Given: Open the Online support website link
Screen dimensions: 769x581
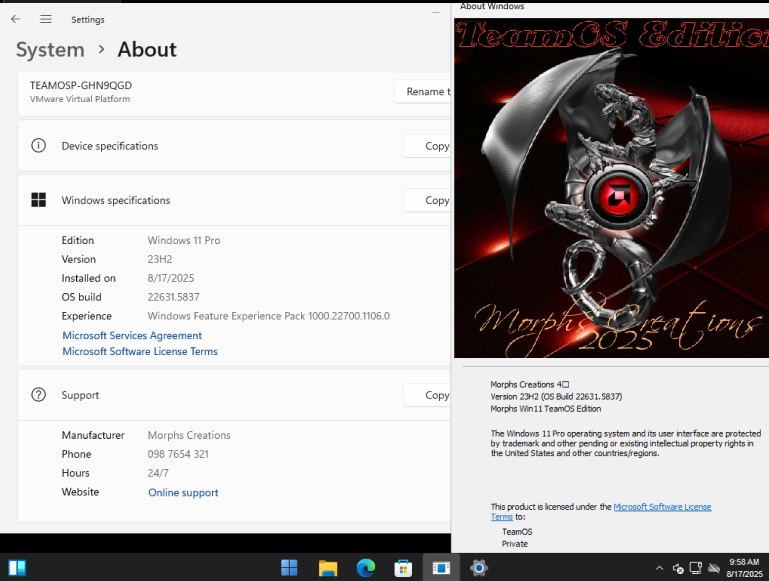Looking at the screenshot, I should tap(183, 493).
